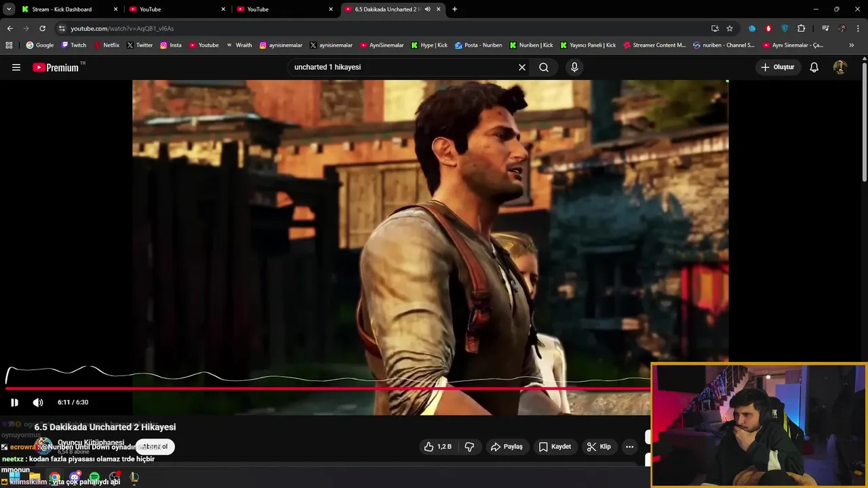This screenshot has width=868, height=488.
Task: Click the page vertical scrollbar
Action: pos(865,122)
